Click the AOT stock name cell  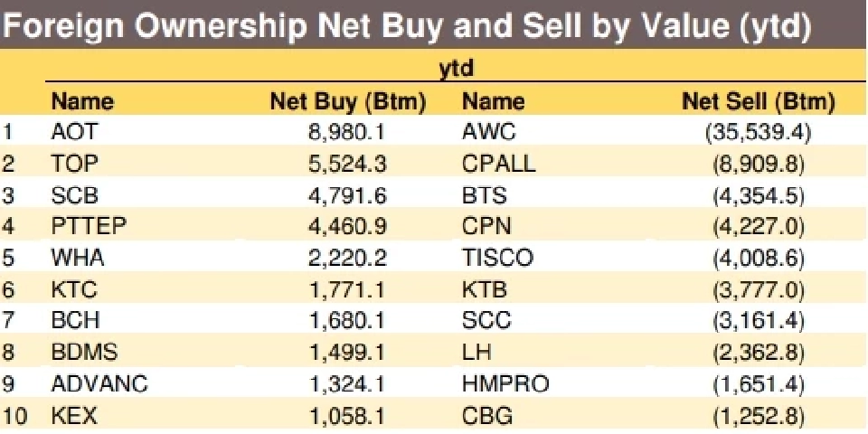pyautogui.click(x=74, y=132)
